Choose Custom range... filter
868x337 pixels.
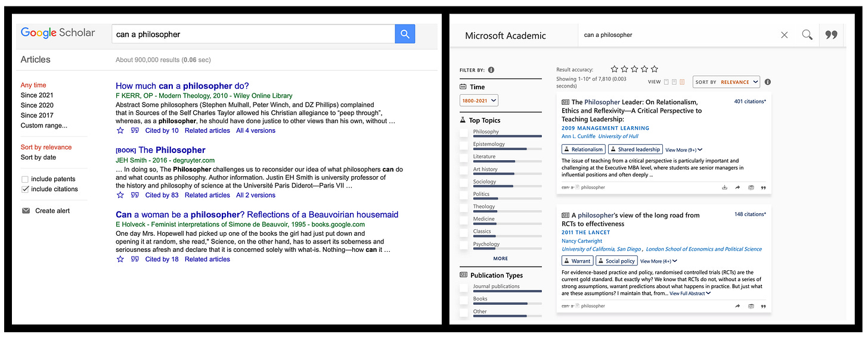tap(44, 126)
